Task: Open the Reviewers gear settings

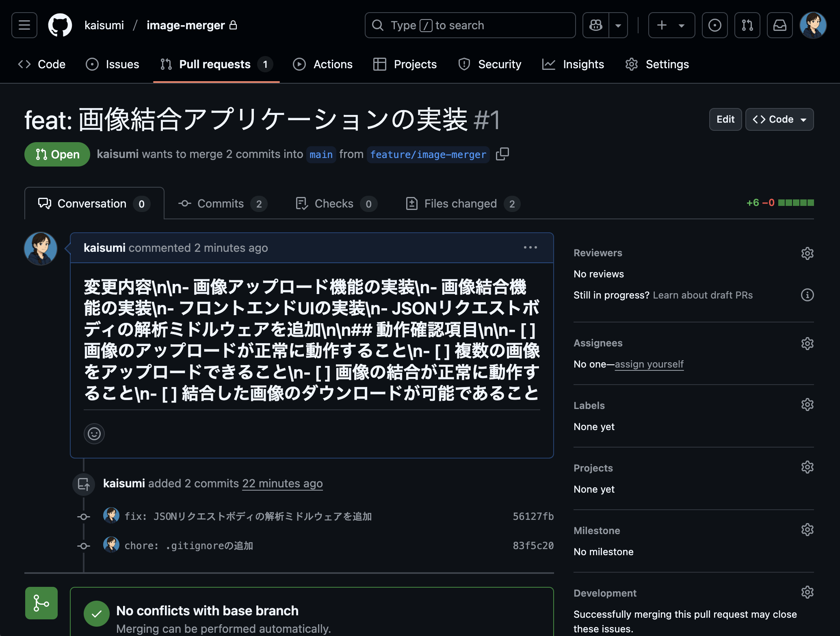Action: pyautogui.click(x=807, y=253)
